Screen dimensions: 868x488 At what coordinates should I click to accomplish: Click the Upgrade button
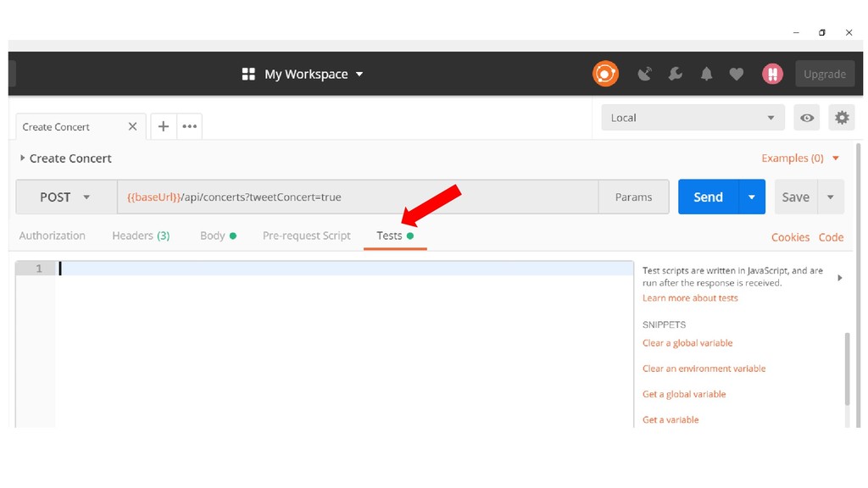pyautogui.click(x=825, y=75)
